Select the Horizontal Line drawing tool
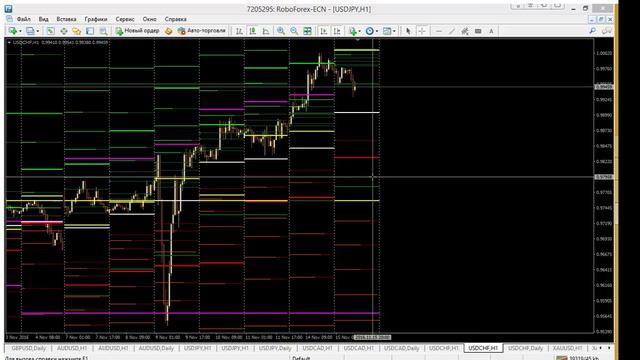This screenshot has width=640, height=360. [439, 31]
